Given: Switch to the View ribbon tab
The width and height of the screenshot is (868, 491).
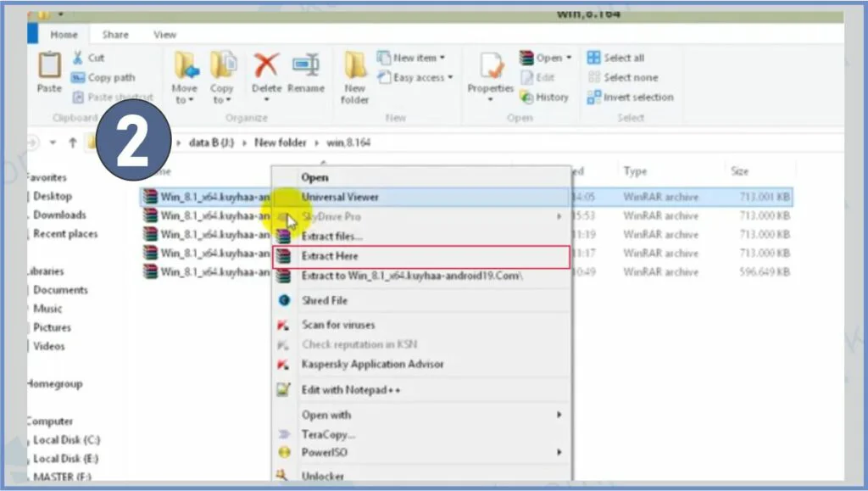Looking at the screenshot, I should point(164,35).
